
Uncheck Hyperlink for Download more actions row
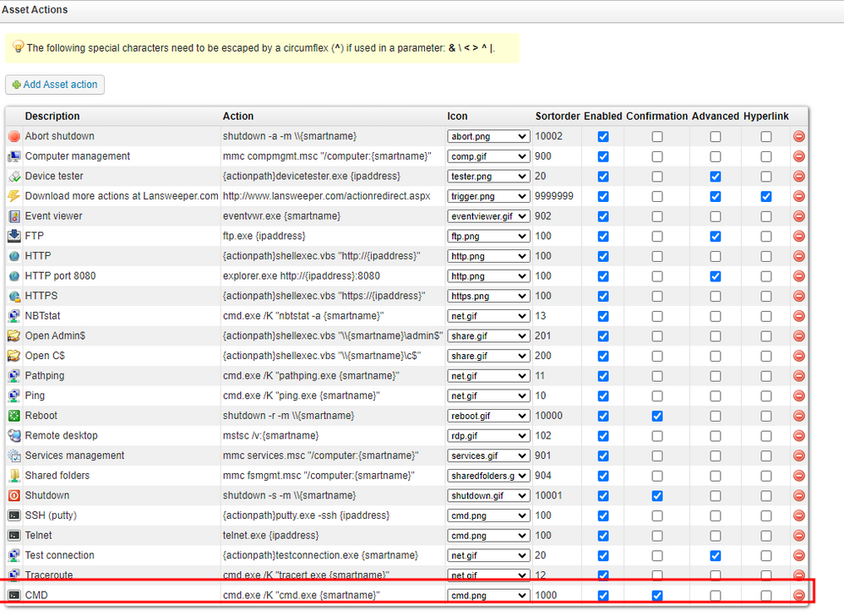click(x=765, y=196)
